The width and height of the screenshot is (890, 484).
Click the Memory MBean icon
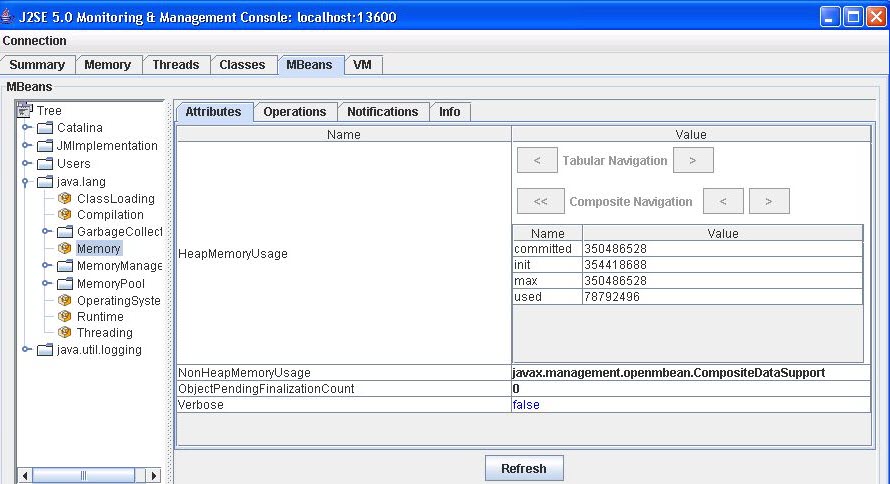[65, 248]
